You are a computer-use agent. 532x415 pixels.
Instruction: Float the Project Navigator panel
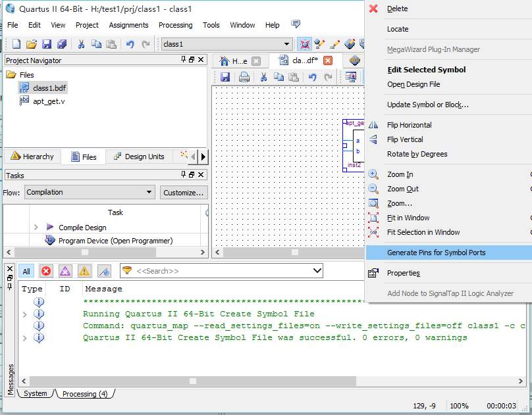(192, 60)
